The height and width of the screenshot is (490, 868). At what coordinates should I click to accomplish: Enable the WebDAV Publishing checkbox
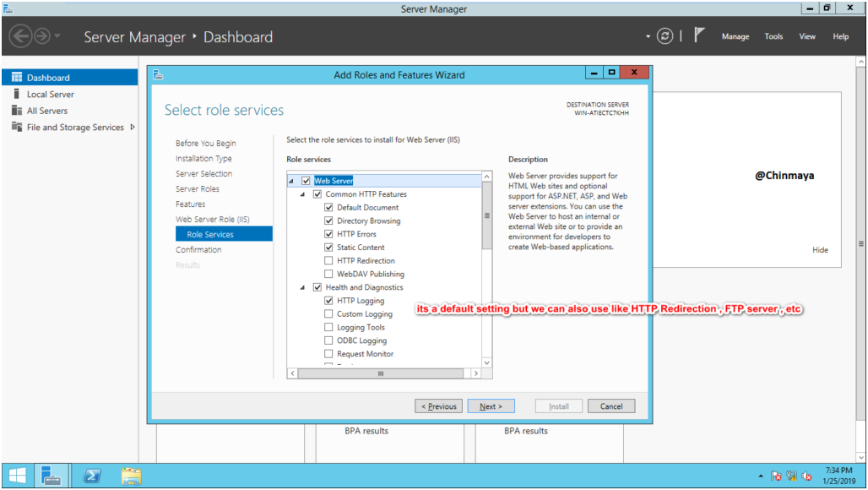pyautogui.click(x=328, y=274)
